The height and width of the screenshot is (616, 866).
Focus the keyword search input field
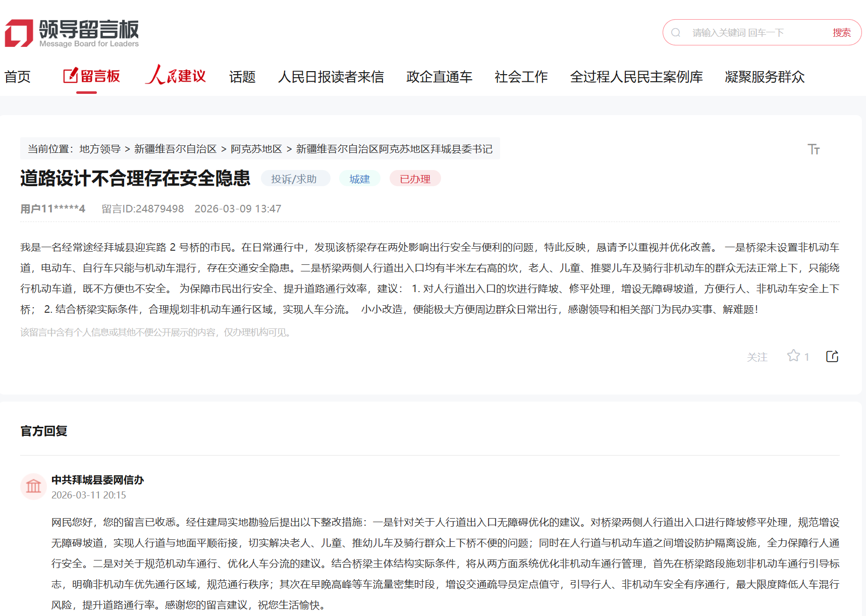click(752, 33)
